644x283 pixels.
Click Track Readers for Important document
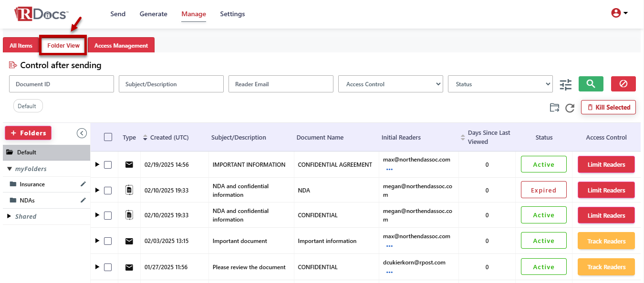pos(606,241)
